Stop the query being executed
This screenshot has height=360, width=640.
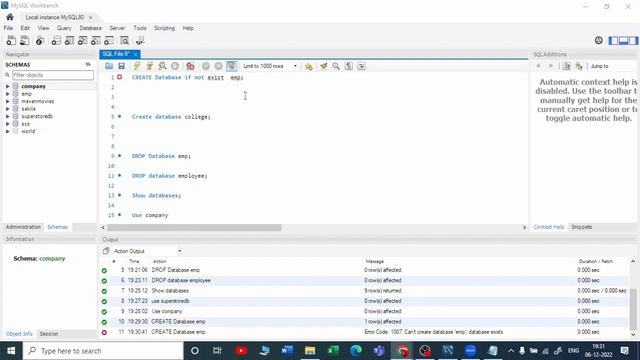[x=175, y=66]
